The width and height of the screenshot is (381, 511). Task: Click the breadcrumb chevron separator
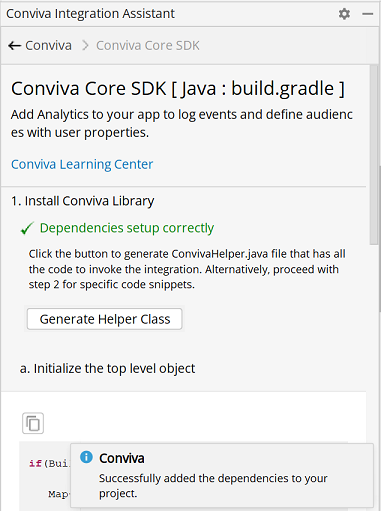click(85, 45)
